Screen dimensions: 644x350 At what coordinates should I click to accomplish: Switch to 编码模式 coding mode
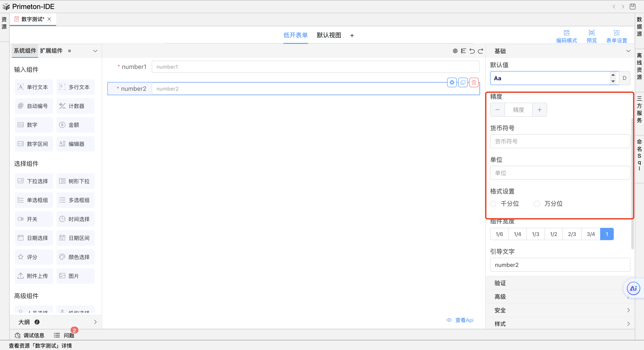coord(566,36)
